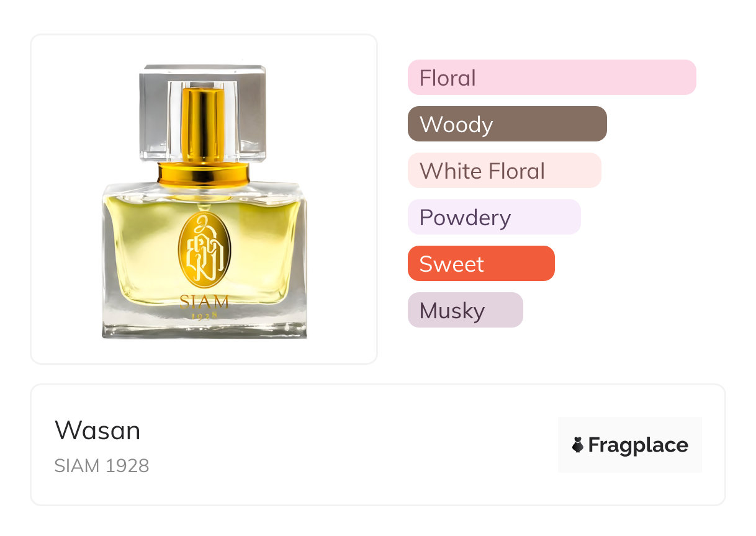Select the lavender Powdery accord bar
The width and height of the screenshot is (756, 536).
494,217
